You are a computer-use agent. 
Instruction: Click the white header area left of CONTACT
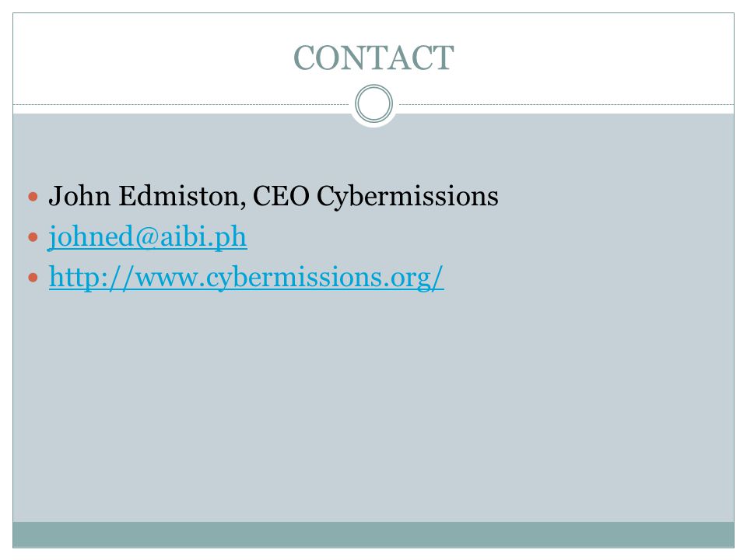click(x=153, y=58)
